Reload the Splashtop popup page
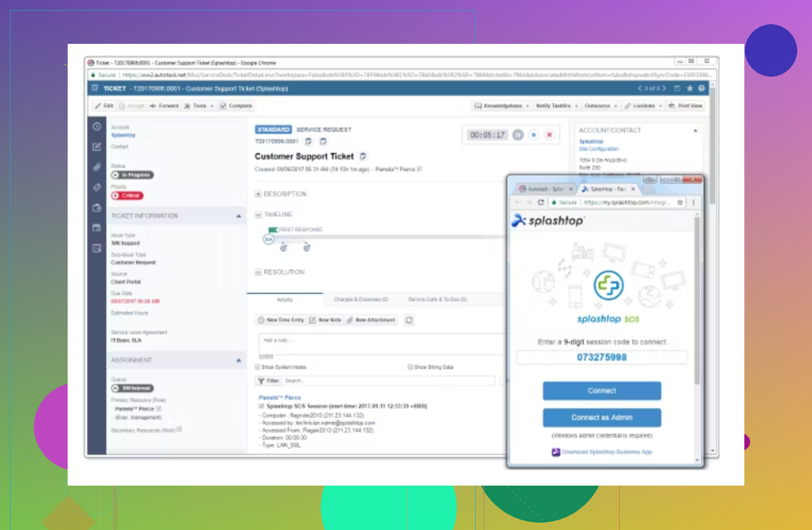This screenshot has width=812, height=530. pos(541,202)
